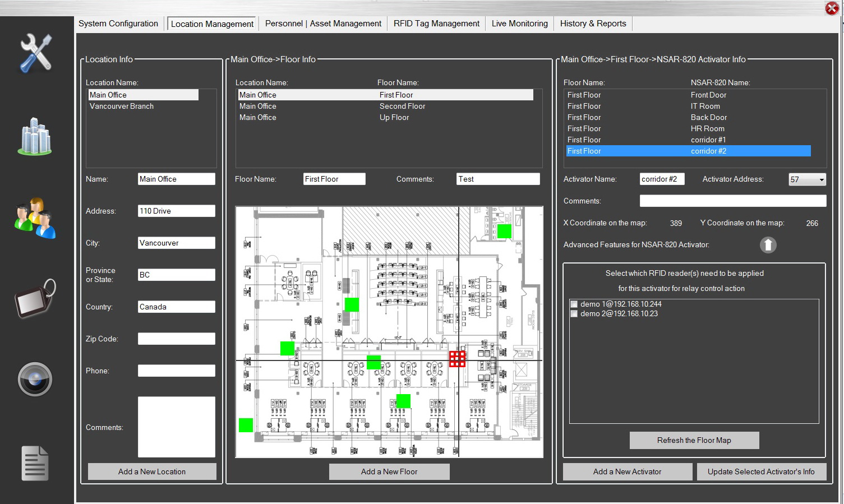844x504 pixels.
Task: Enable the demo 2@192.168.10.23 reader checkbox
Action: coord(574,314)
